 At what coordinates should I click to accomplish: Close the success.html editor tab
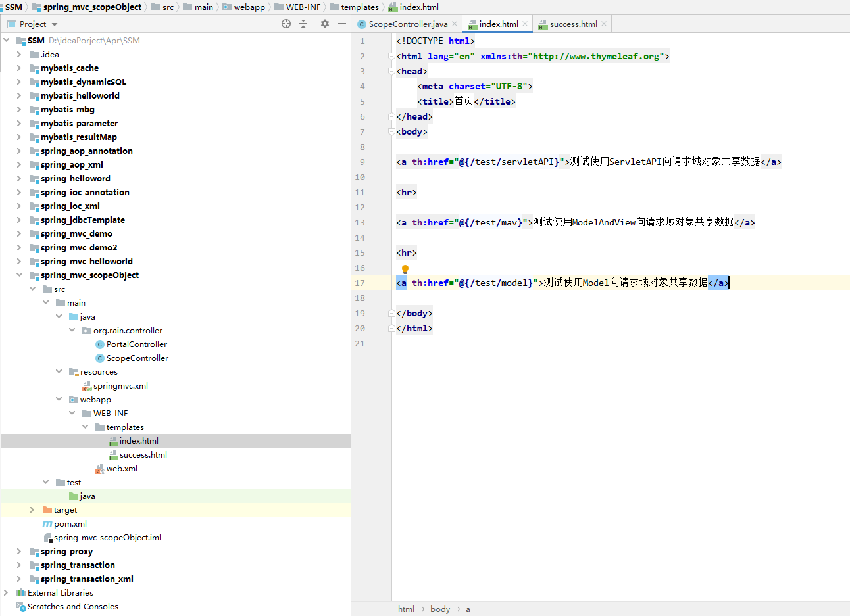(604, 24)
